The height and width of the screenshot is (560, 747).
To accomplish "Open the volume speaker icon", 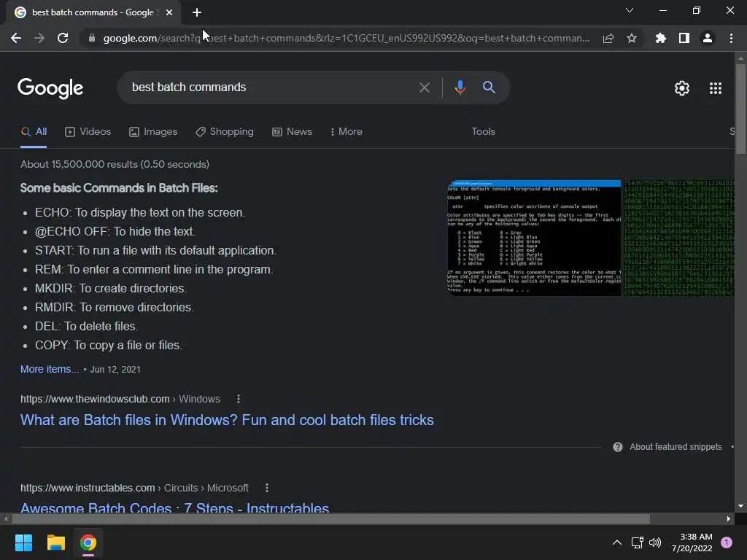I will [x=655, y=542].
